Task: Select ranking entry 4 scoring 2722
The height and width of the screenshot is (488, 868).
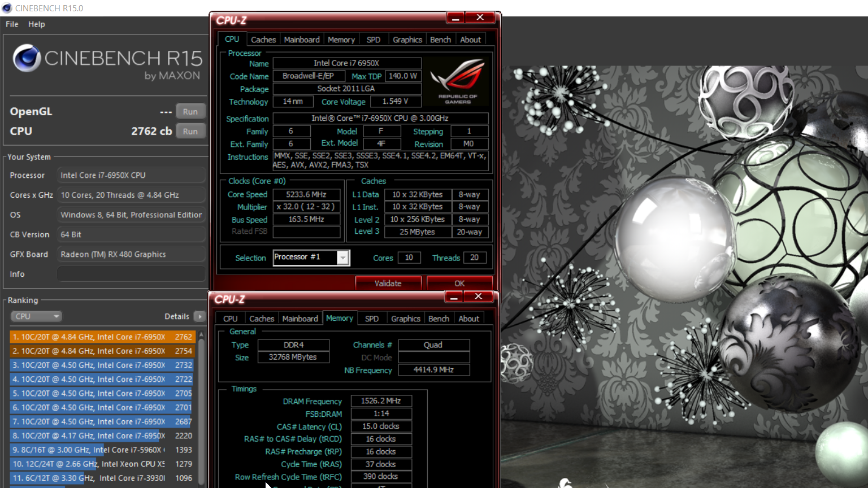Action: pos(102,379)
